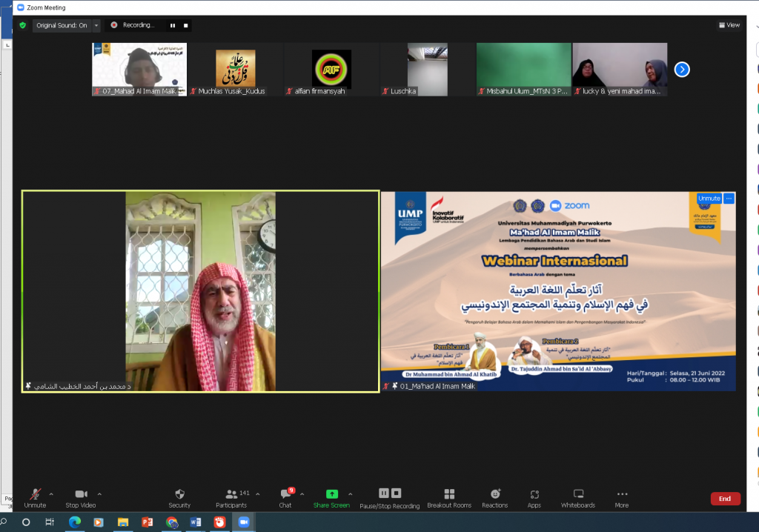Toggle Stop Video camera button

[81, 498]
